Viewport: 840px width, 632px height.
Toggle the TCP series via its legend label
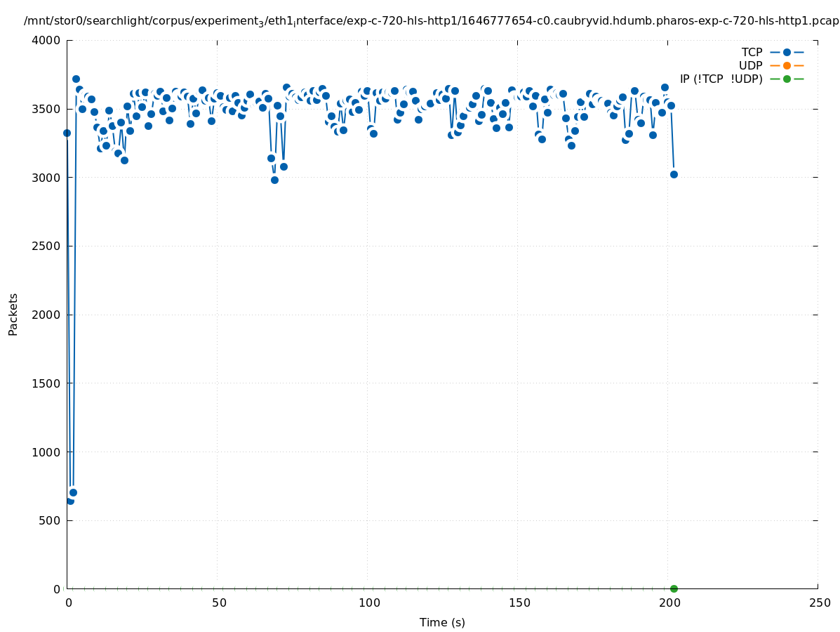pos(752,52)
